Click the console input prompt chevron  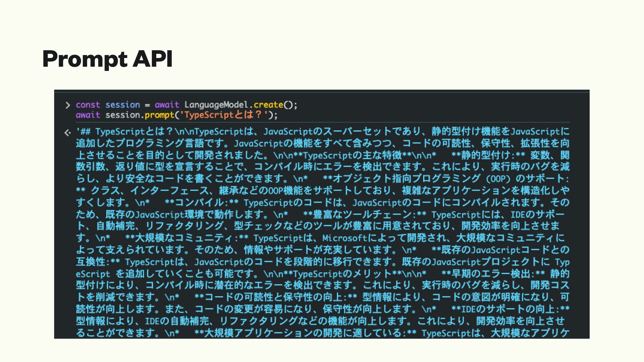point(68,105)
